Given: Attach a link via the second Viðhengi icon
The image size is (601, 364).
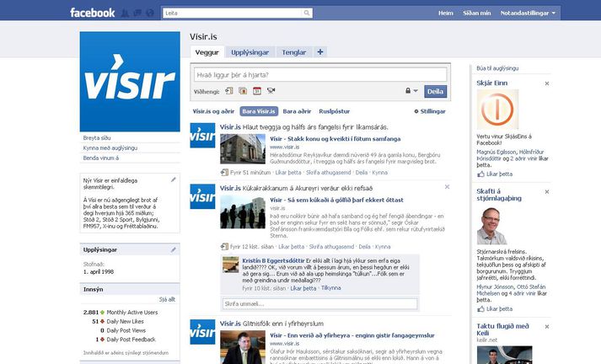Looking at the screenshot, I should coord(243,91).
